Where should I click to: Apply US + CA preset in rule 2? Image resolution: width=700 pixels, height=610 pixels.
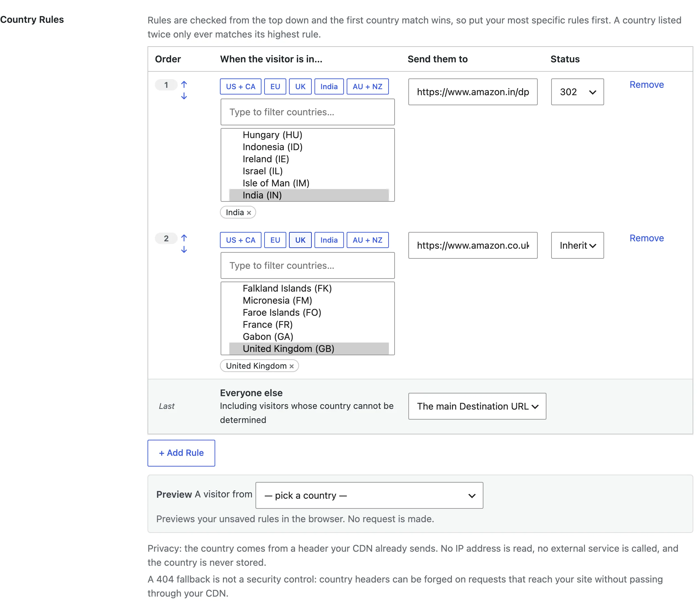pyautogui.click(x=240, y=240)
